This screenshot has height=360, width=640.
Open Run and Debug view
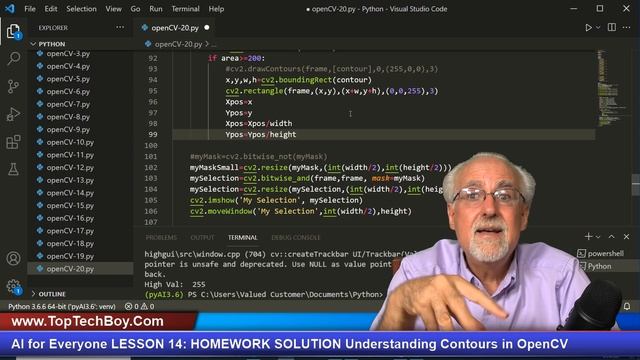13,114
